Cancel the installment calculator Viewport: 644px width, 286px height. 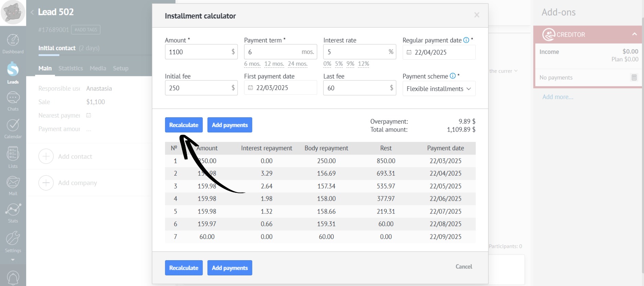(x=463, y=267)
